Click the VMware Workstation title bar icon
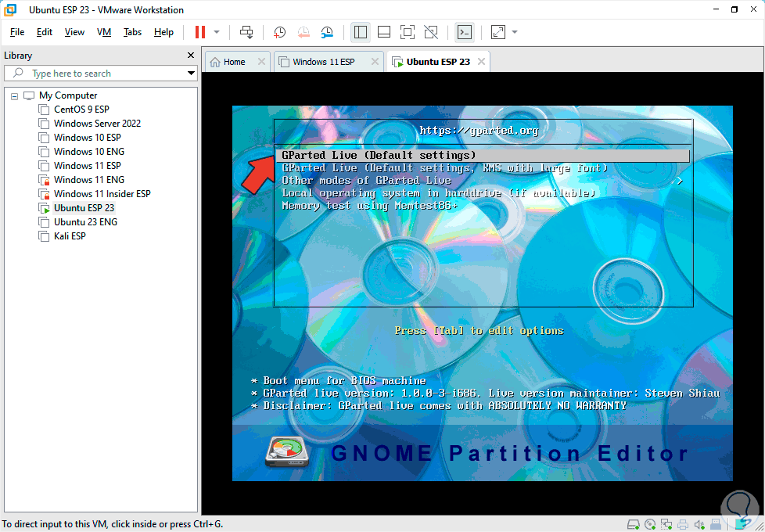 click(x=9, y=9)
